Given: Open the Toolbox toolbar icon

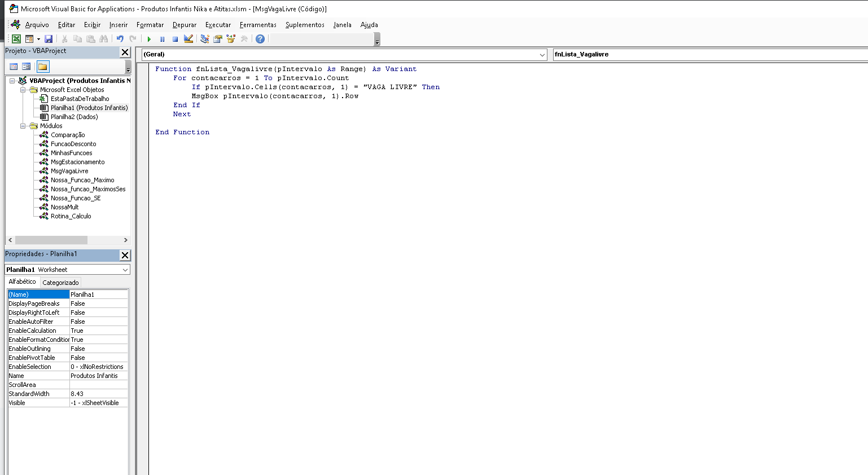Looking at the screenshot, I should pos(244,39).
